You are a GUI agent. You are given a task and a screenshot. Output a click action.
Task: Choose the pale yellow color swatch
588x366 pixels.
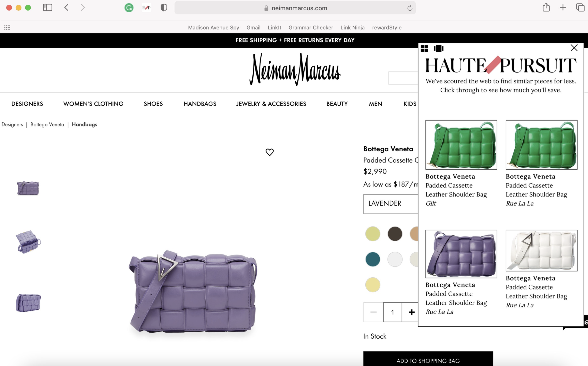pyautogui.click(x=373, y=285)
